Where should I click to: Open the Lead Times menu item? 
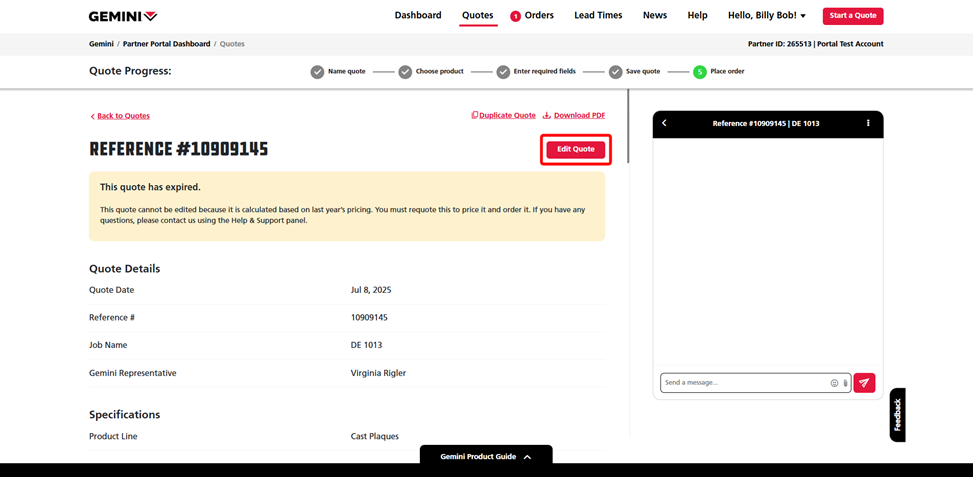point(598,16)
